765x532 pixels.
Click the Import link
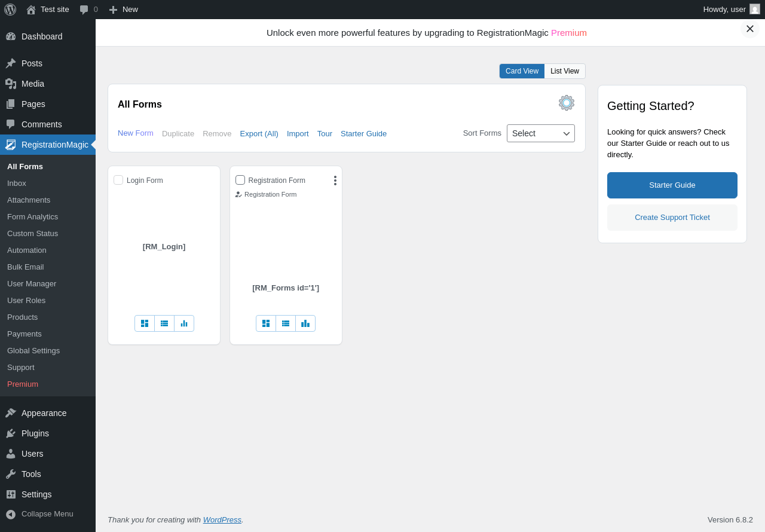(x=298, y=133)
